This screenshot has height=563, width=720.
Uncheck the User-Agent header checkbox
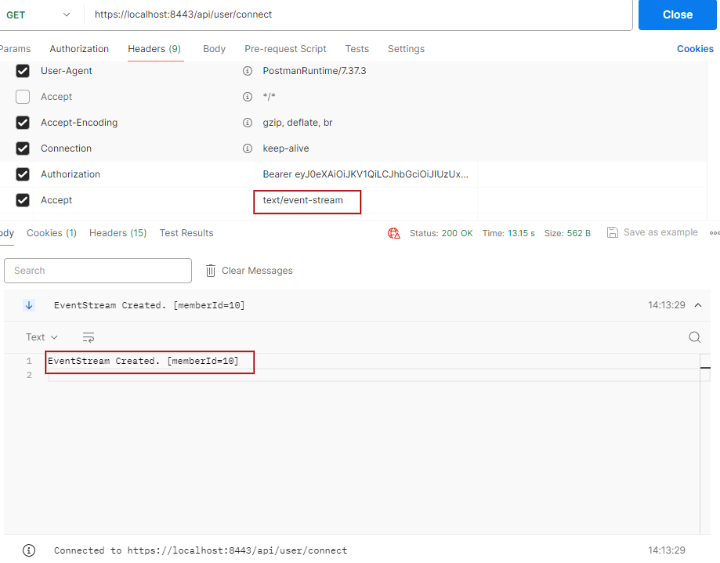pos(22,71)
